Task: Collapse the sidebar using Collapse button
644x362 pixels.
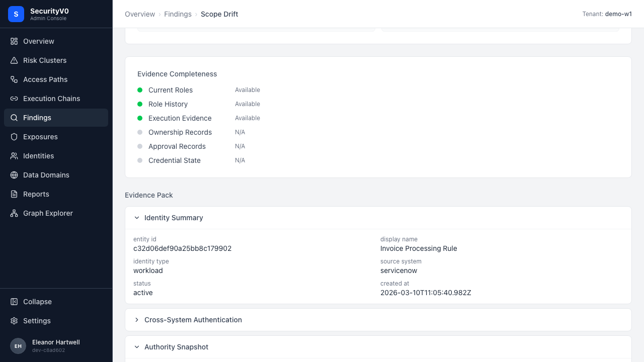Action: pyautogui.click(x=56, y=302)
